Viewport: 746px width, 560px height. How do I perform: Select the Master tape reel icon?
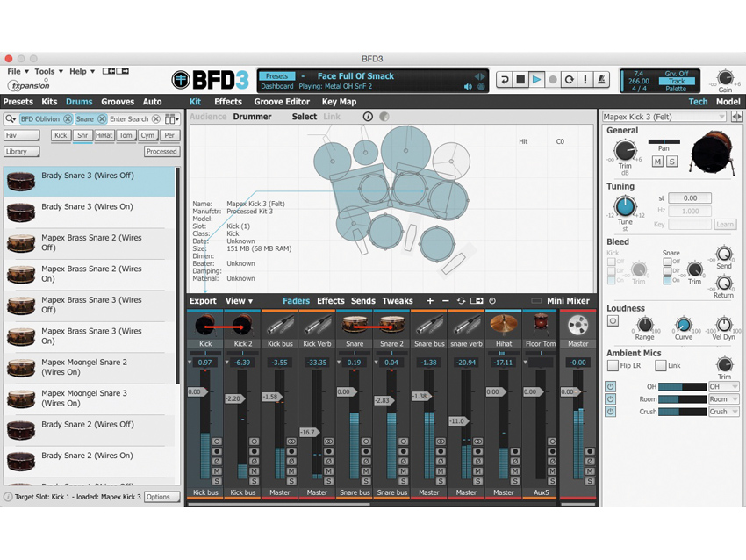click(578, 326)
